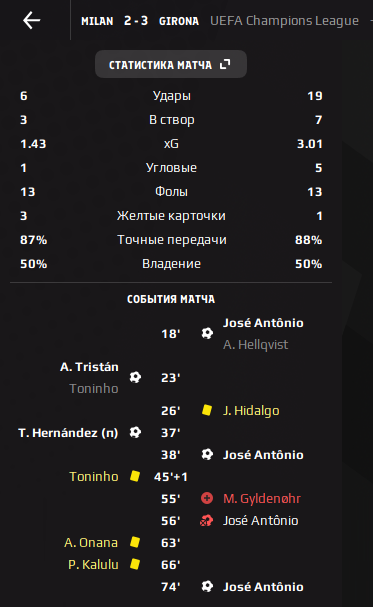Click P. Kalulu's yellow card icon
The width and height of the screenshot is (373, 607).
(x=135, y=564)
